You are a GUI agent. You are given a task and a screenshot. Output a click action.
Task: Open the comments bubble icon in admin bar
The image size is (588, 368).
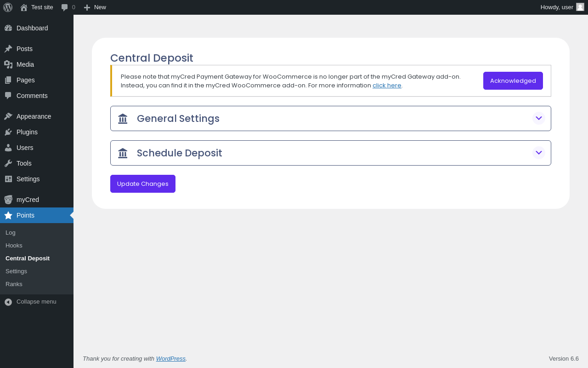tap(65, 7)
